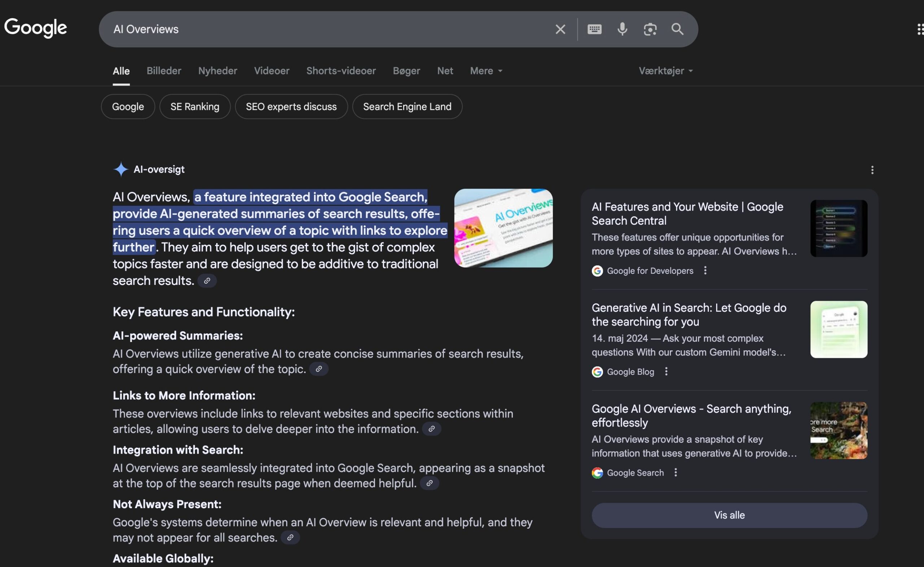Switch to Videoer tab
This screenshot has height=567, width=924.
(271, 71)
